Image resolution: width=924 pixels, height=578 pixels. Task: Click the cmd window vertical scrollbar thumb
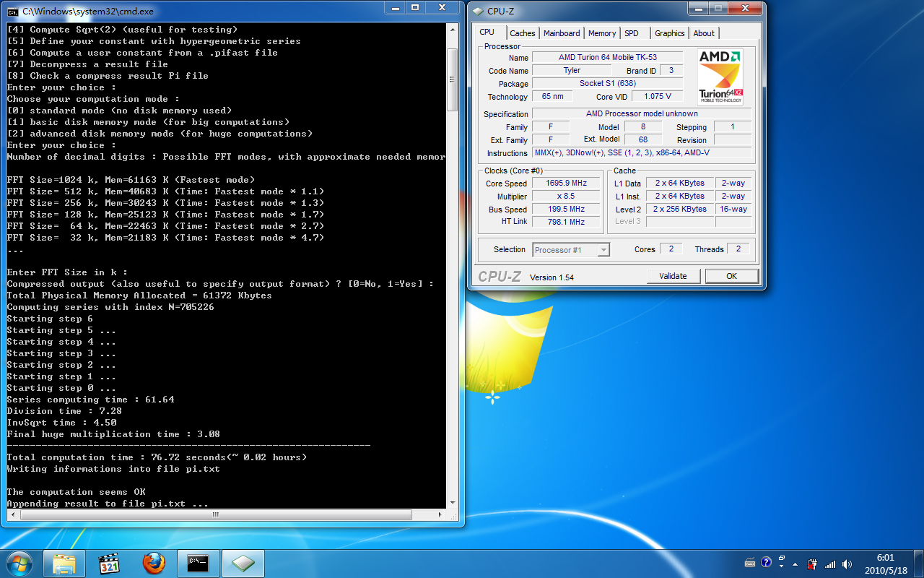pyautogui.click(x=453, y=79)
